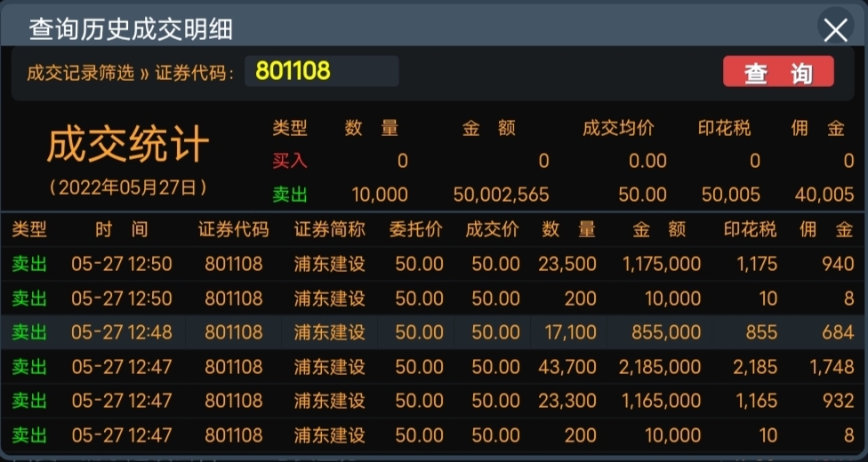
Task: Select the 委托价 column header
Action: 415,229
